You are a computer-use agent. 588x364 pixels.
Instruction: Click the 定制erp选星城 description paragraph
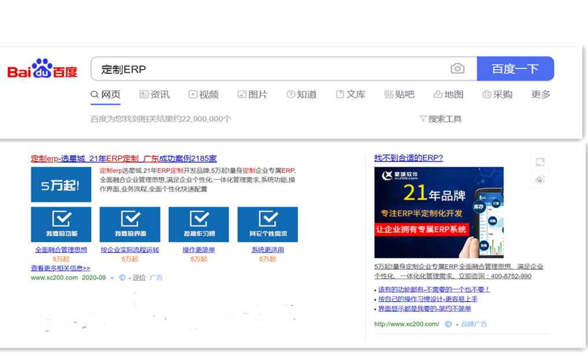[x=198, y=180]
